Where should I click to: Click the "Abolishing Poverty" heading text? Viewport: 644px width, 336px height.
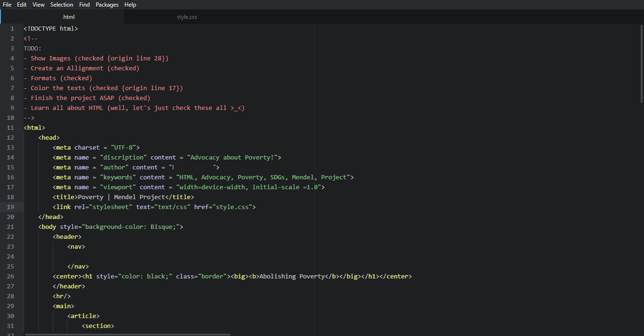(292, 276)
